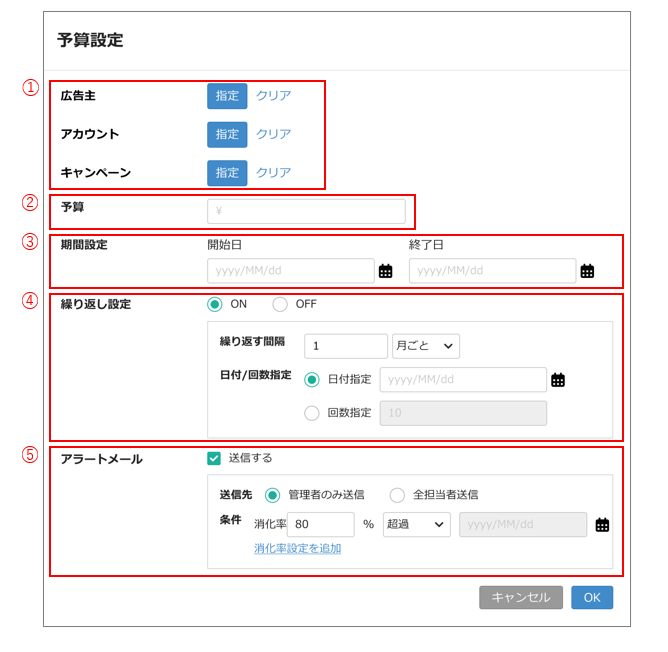Click into the 予算 yen input field
This screenshot has width=668, height=652.
(x=306, y=211)
